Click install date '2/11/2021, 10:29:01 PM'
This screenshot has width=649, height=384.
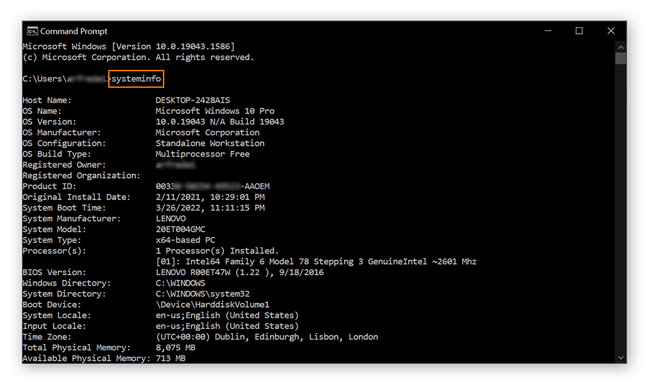pyautogui.click(x=210, y=197)
